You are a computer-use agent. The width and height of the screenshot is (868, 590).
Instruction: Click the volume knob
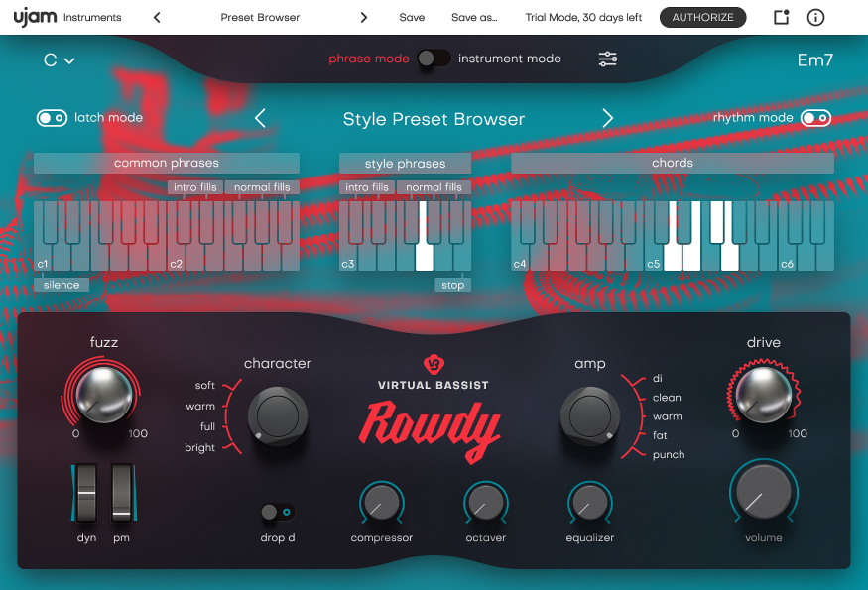[x=764, y=492]
